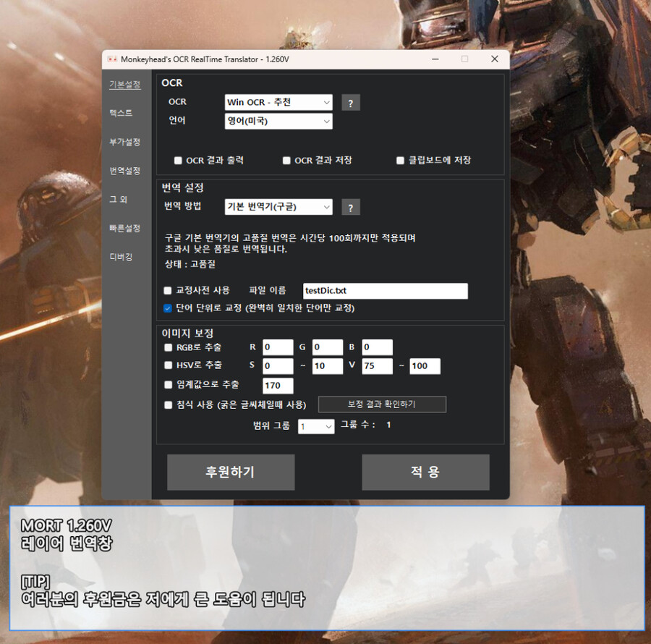
Task: Switch to the 빠른설정 sidebar tab
Action: [124, 228]
